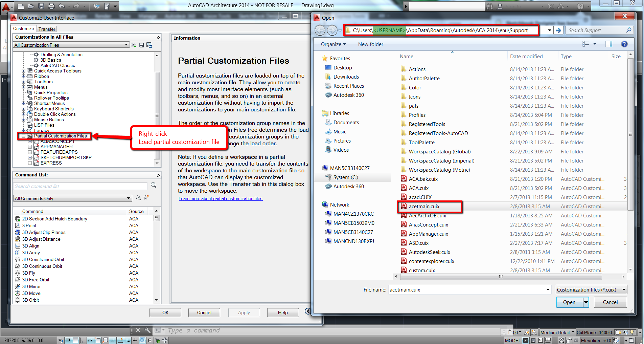
Task: Collapse the Command List panel
Action: [x=158, y=175]
